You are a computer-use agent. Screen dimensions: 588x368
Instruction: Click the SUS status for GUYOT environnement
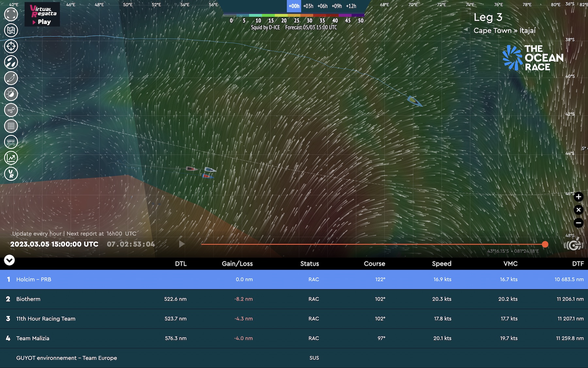(x=314, y=358)
